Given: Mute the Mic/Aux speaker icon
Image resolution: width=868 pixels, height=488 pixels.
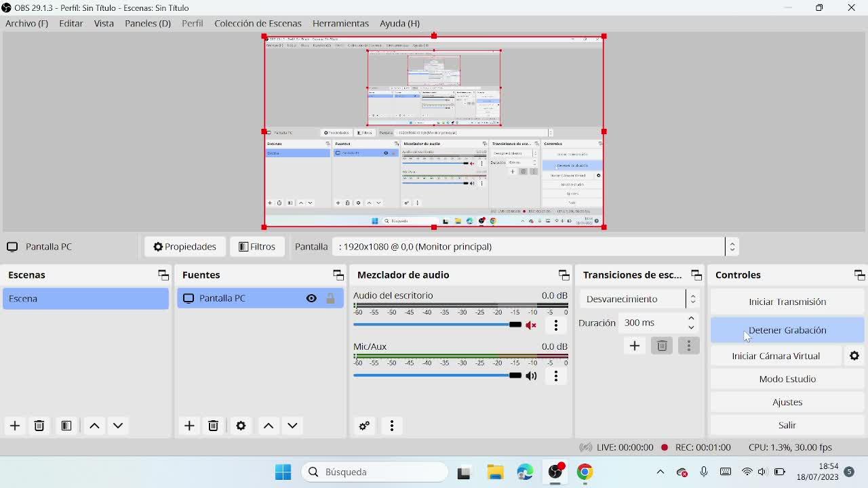Looking at the screenshot, I should point(532,375).
